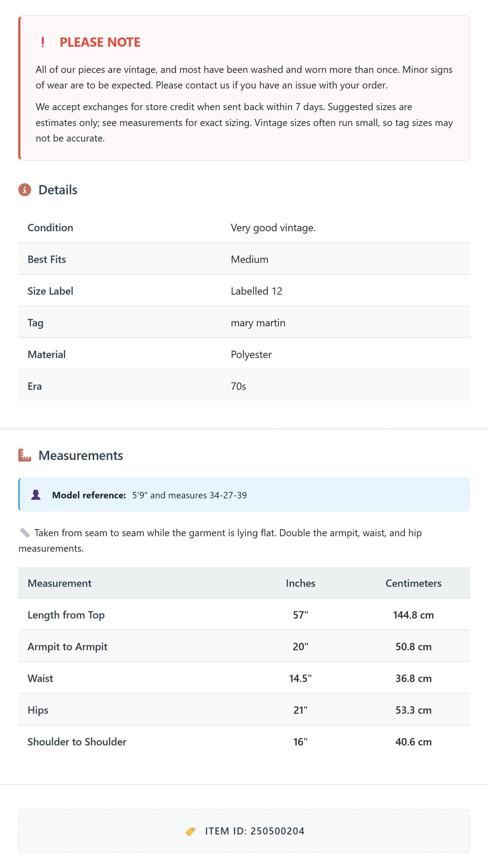Click the info circle icon next to Details
Viewport: 489px width, 868px height.
(x=25, y=190)
